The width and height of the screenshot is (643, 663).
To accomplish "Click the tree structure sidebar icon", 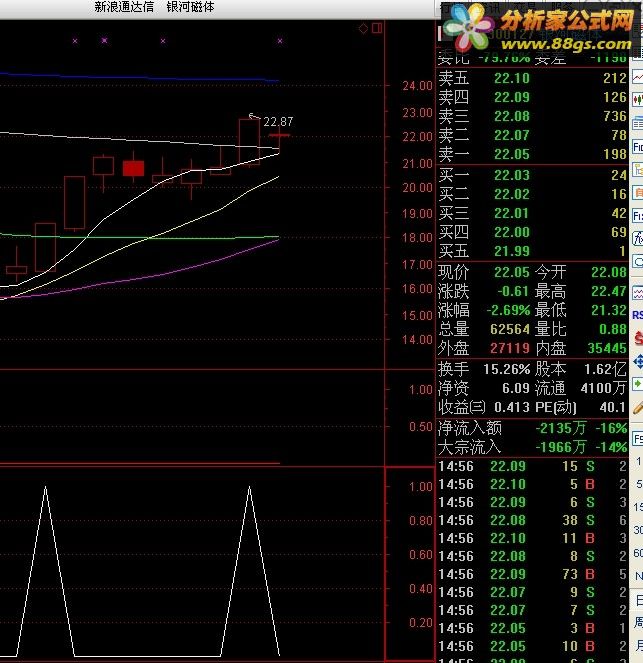I will 638,170.
